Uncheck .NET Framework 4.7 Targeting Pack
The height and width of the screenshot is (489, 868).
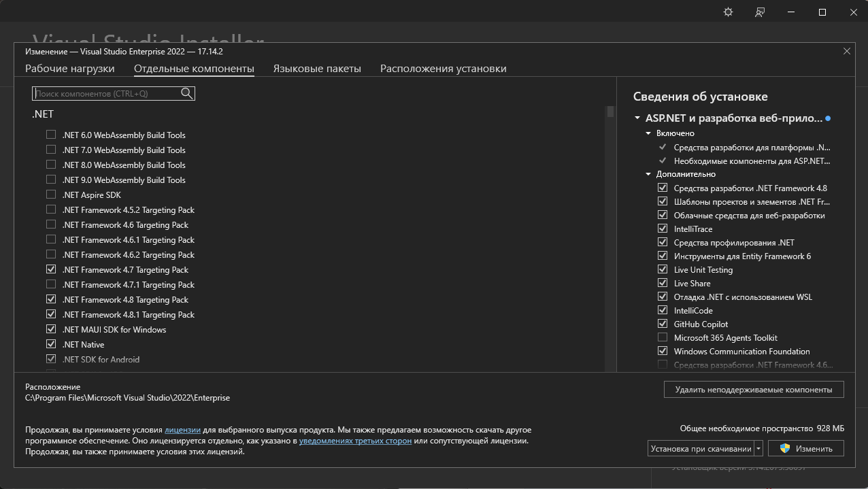pyautogui.click(x=51, y=269)
